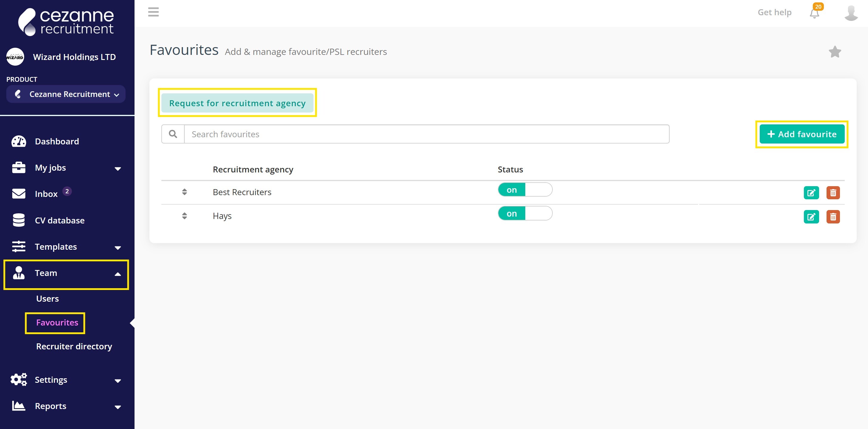This screenshot has width=868, height=429.
Task: Click the search magnifier icon
Action: [173, 134]
